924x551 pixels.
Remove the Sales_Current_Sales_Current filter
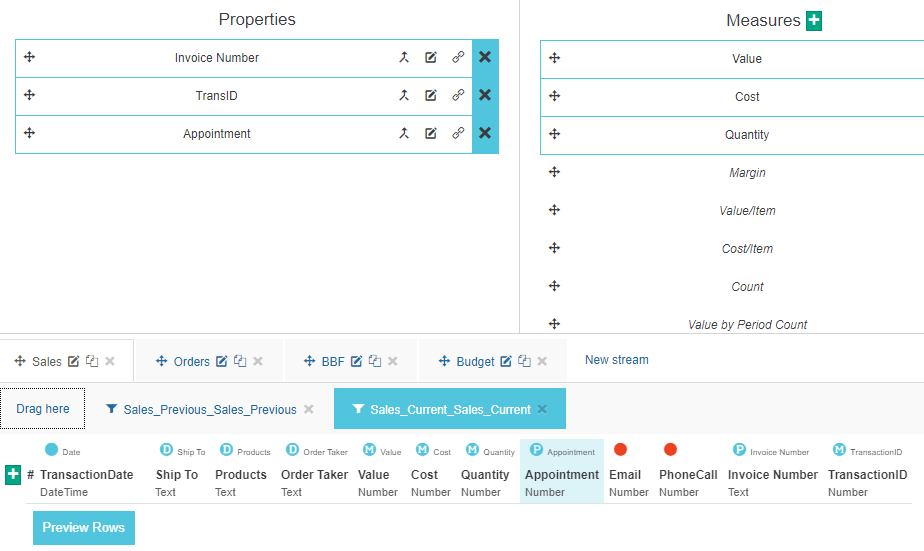point(542,409)
